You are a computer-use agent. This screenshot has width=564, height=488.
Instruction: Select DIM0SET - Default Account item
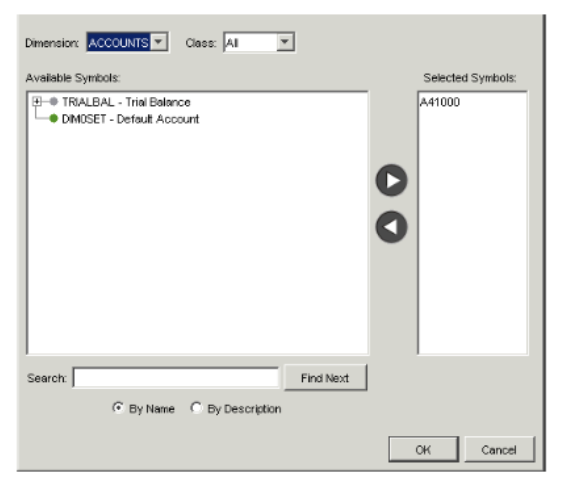[x=130, y=119]
